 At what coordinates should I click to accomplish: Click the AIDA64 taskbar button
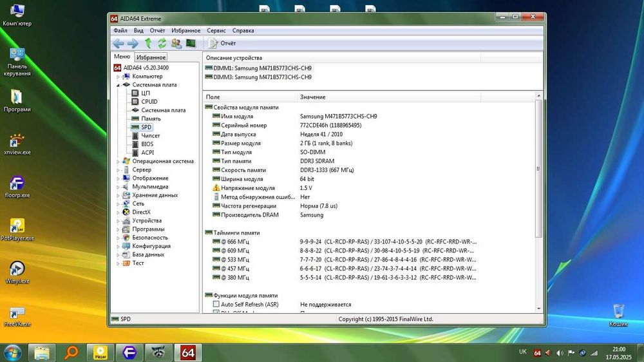(187, 352)
